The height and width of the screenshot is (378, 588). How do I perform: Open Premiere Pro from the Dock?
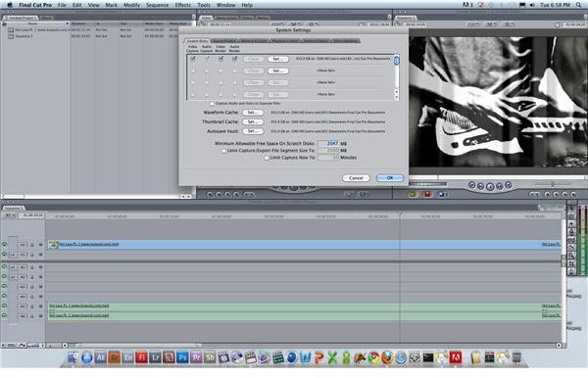click(196, 357)
